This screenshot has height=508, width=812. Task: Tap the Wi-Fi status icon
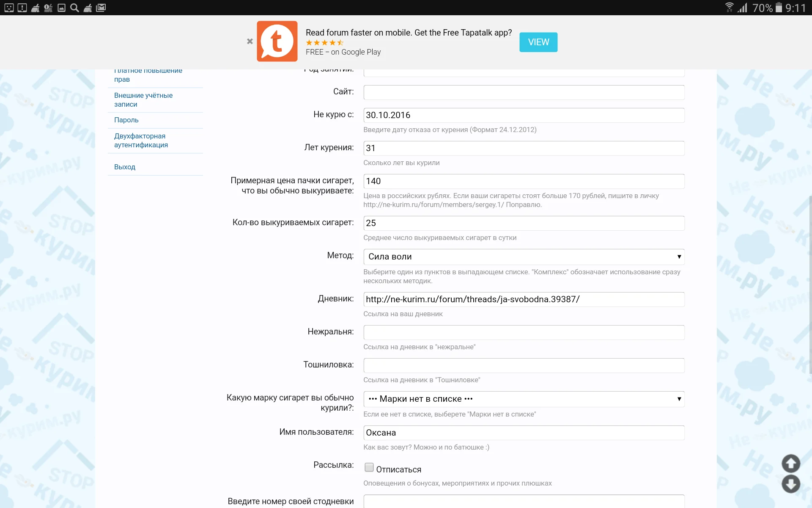tap(729, 8)
